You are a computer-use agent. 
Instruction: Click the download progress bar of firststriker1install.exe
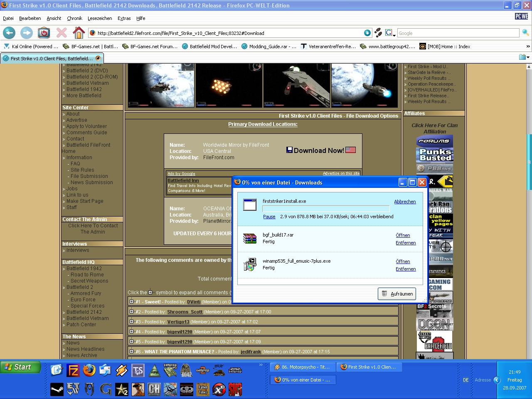(326, 209)
